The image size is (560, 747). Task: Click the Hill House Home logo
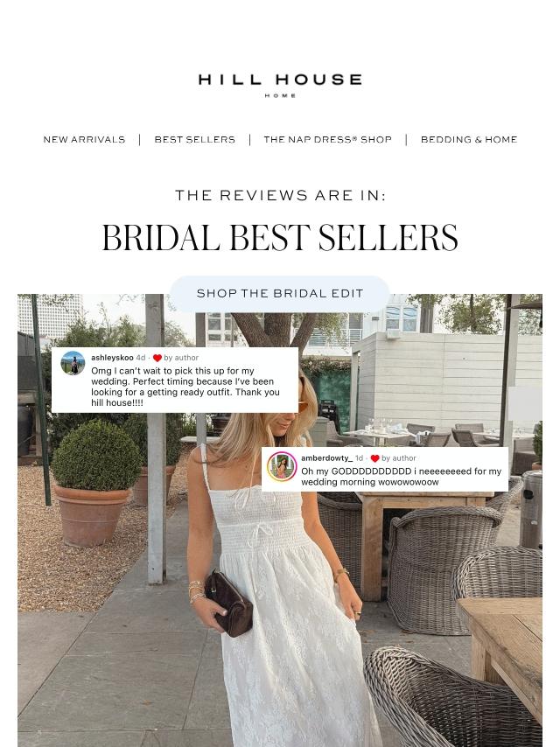click(280, 85)
